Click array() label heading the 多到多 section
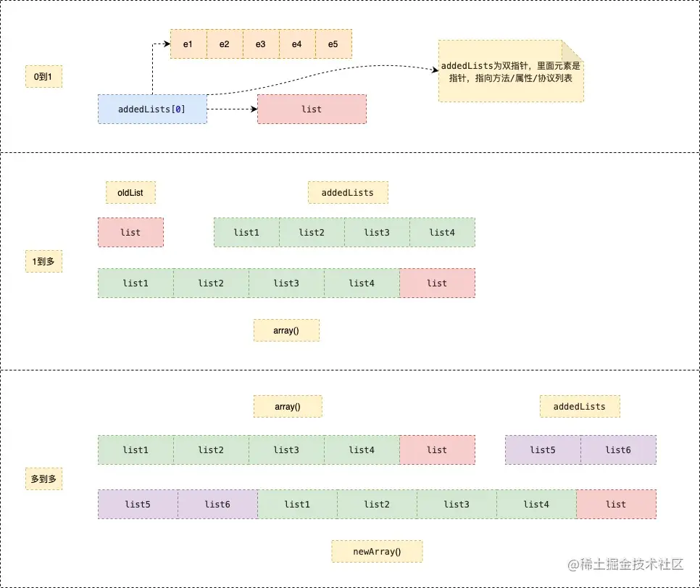 (x=288, y=407)
